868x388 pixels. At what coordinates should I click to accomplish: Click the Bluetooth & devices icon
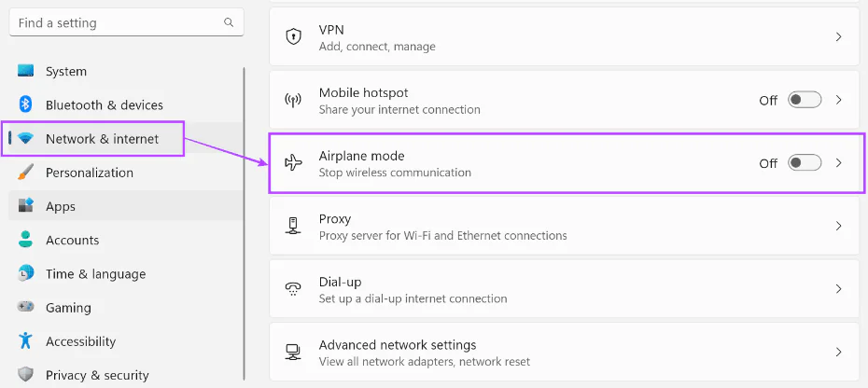tap(26, 104)
